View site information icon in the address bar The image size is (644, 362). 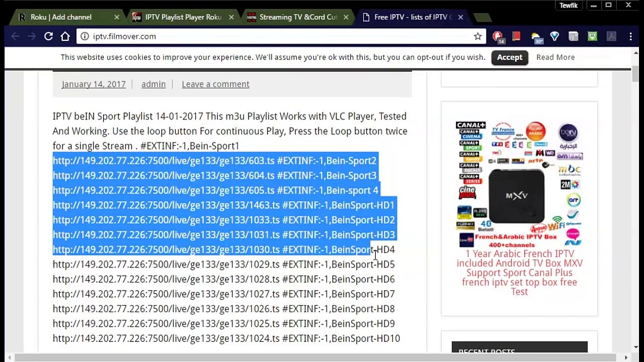tap(85, 36)
